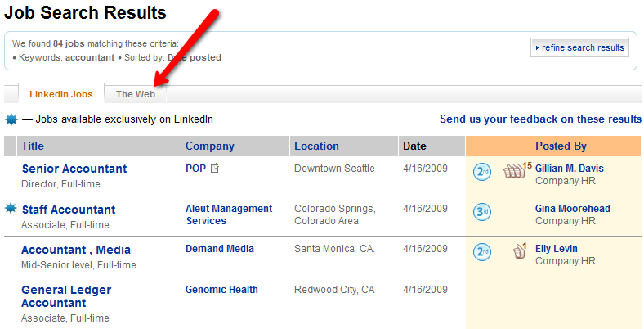Switch to the LinkedIn Jobs tab
The image size is (644, 329).
pos(61,94)
